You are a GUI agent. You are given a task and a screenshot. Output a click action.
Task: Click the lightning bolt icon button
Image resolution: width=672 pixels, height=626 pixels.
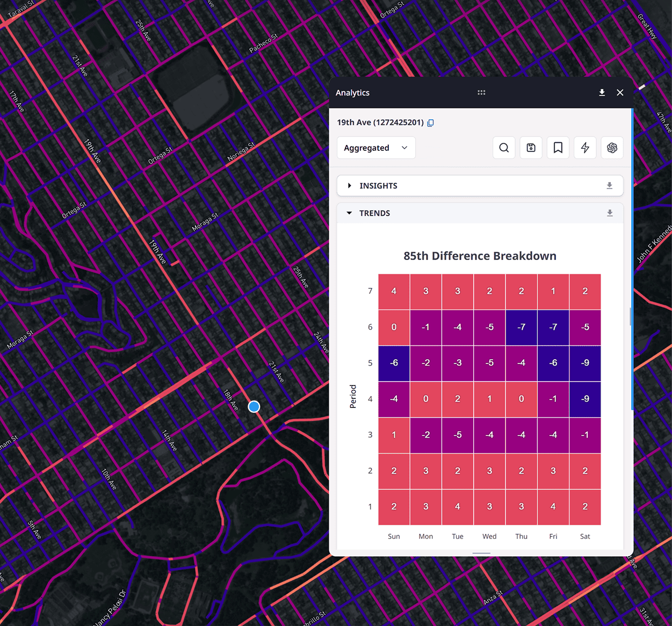585,148
